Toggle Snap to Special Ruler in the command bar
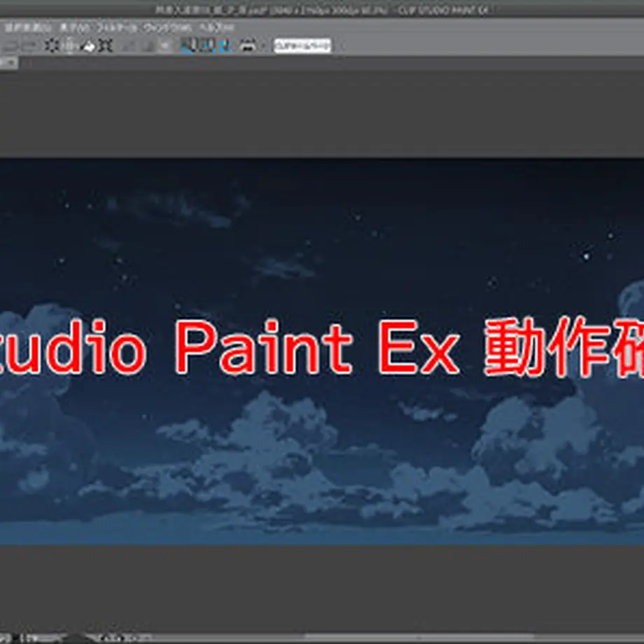Image resolution: width=644 pixels, height=644 pixels. [206, 45]
